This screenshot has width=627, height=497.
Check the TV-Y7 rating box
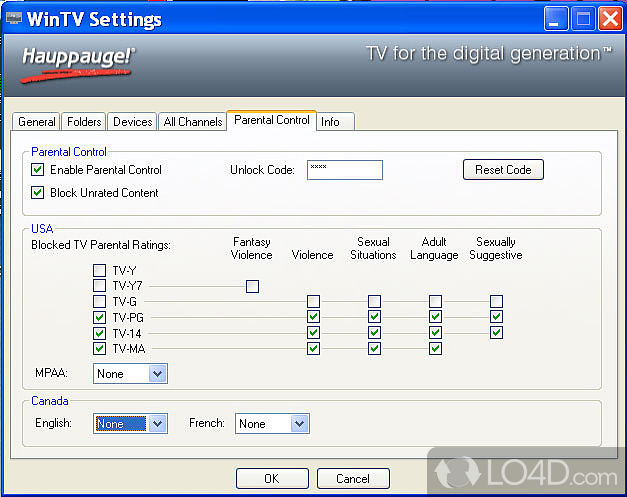[99, 285]
